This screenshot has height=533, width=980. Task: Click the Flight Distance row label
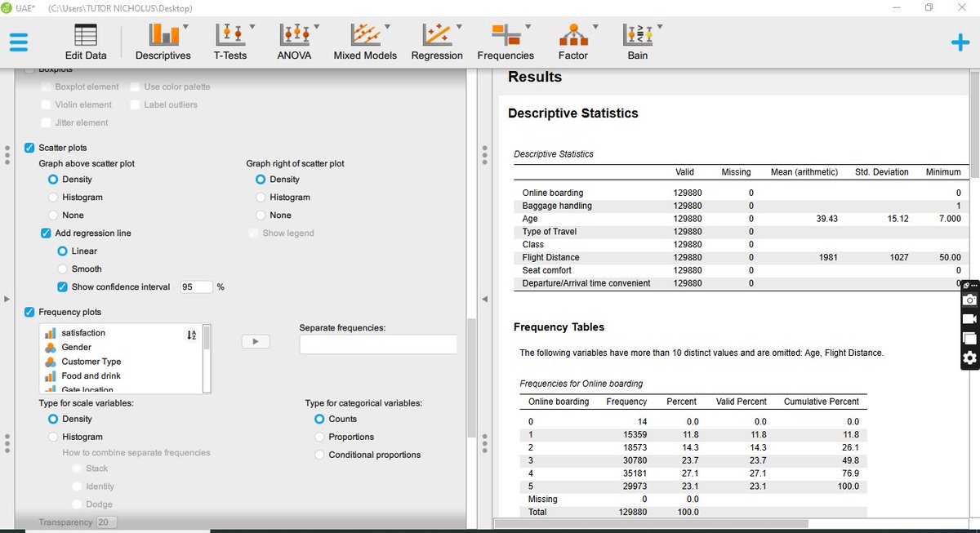click(x=551, y=258)
